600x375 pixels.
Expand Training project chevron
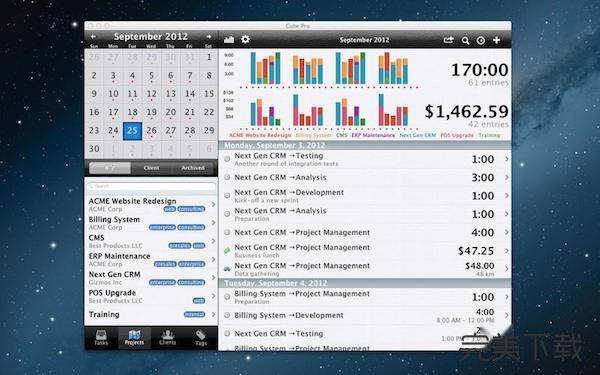tap(214, 315)
